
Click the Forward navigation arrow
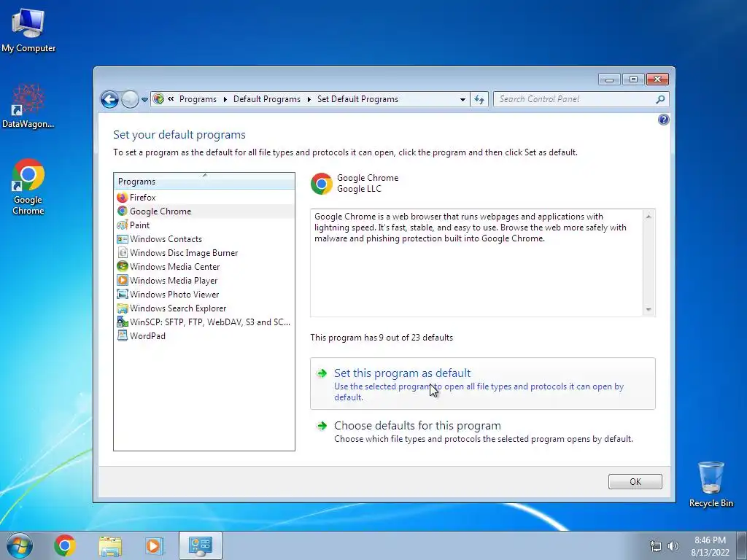click(x=130, y=99)
